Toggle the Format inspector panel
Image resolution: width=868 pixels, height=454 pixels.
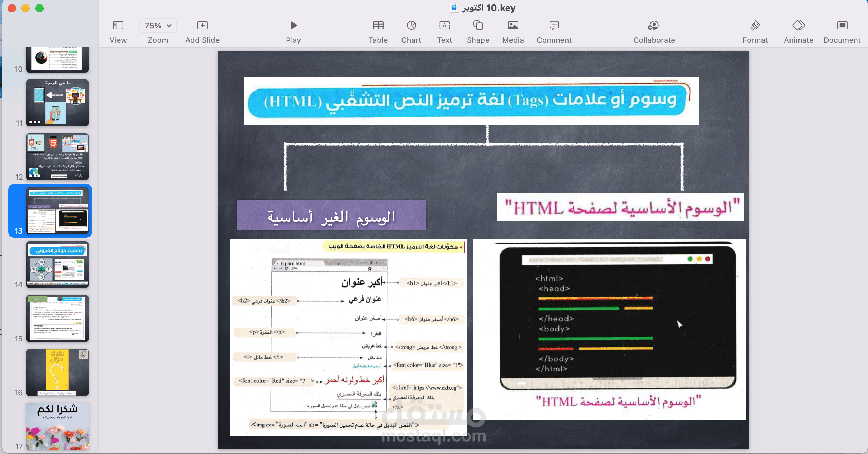point(755,26)
